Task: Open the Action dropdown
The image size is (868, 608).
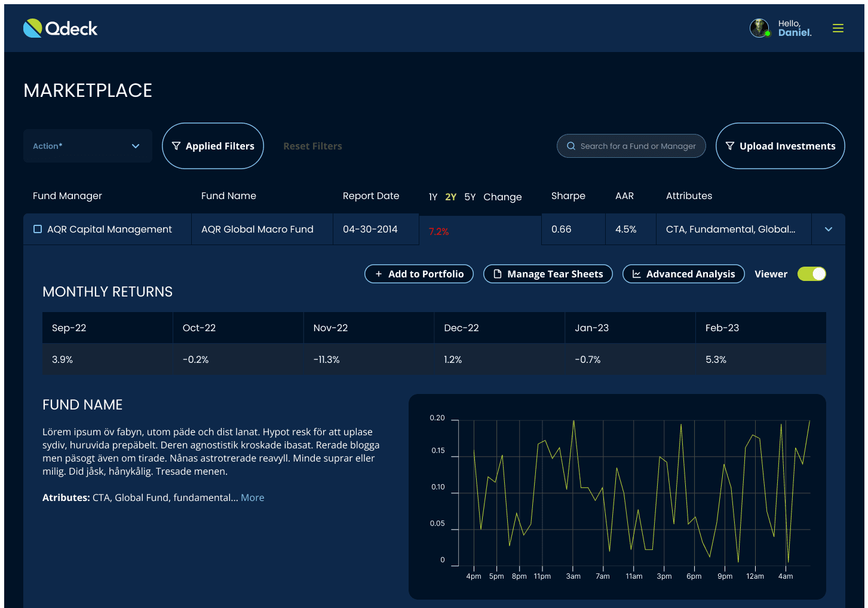Action: pyautogui.click(x=88, y=146)
